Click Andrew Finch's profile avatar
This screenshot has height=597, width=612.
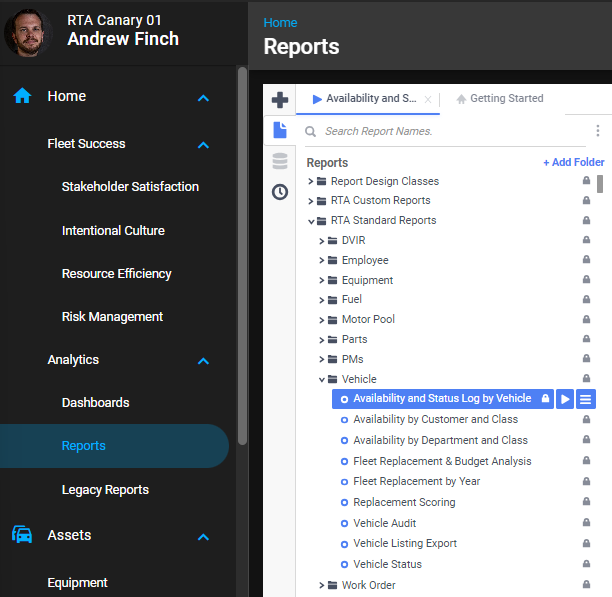click(x=28, y=30)
